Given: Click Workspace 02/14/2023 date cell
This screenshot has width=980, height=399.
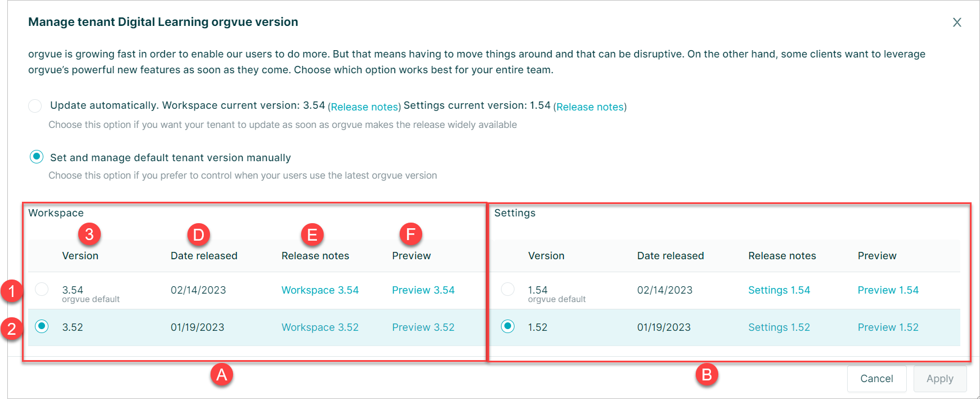Looking at the screenshot, I should point(198,290).
